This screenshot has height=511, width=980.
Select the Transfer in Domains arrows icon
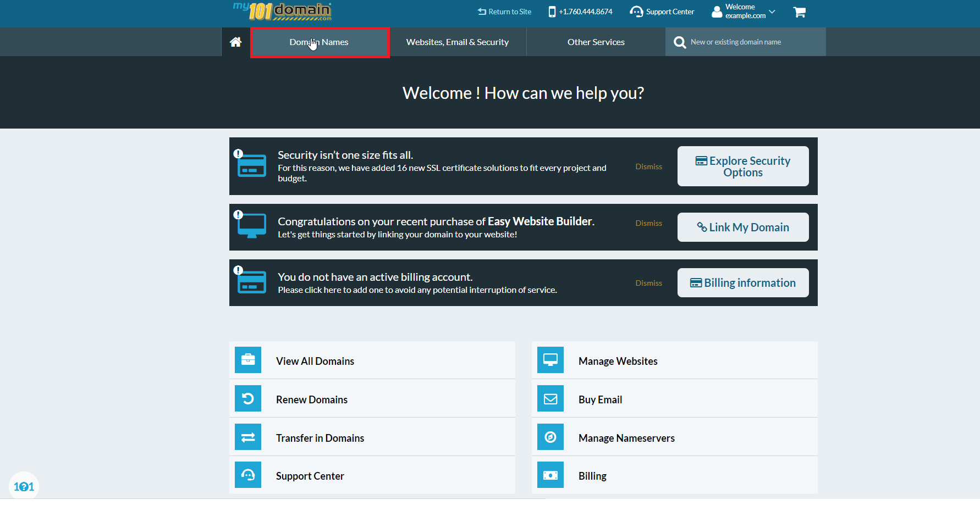[248, 437]
